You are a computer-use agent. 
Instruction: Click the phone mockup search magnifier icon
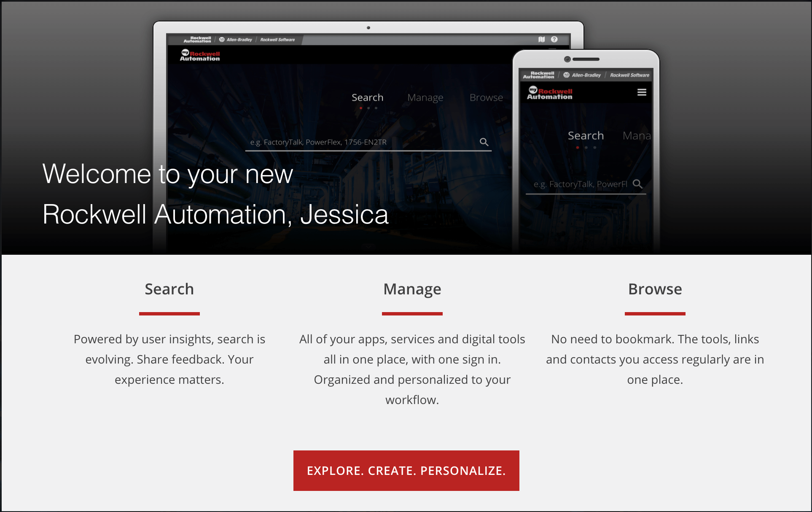637,184
